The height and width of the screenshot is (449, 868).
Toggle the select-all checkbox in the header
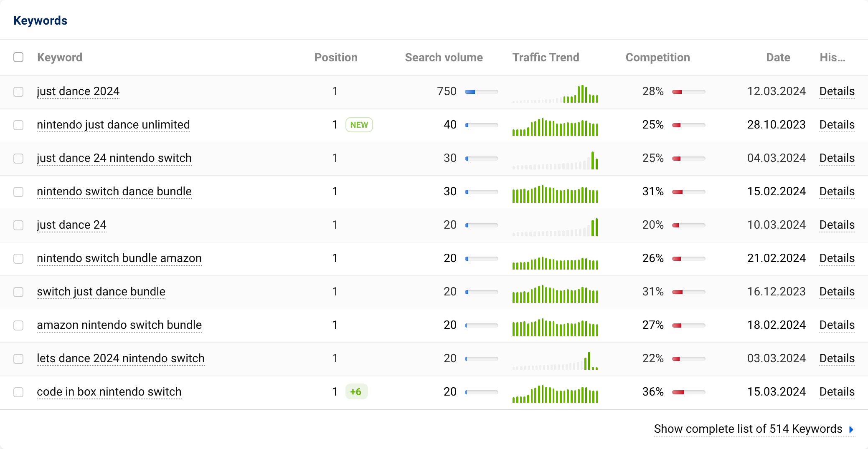coord(18,57)
